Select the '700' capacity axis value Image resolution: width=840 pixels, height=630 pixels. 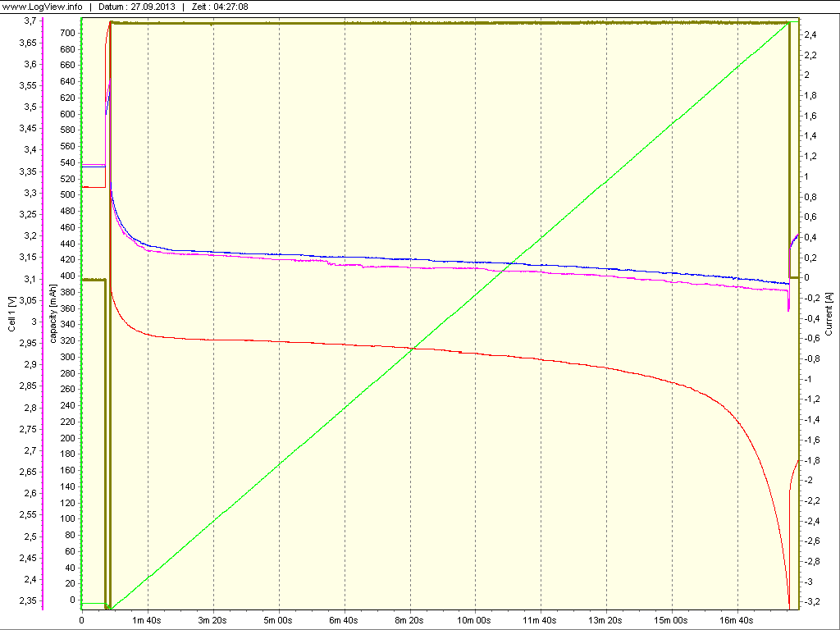67,33
